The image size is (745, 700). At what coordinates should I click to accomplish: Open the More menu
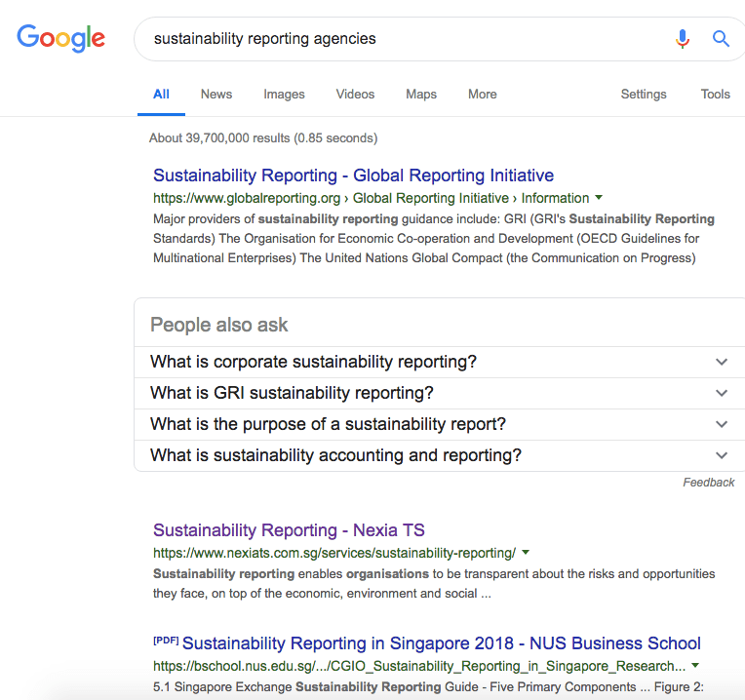[x=483, y=94]
